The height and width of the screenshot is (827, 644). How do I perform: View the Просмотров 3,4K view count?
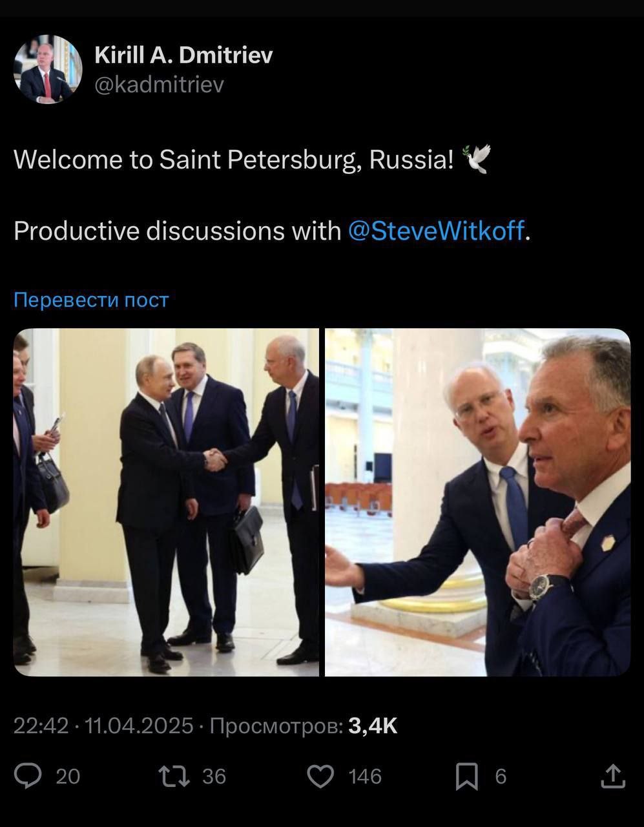(x=304, y=726)
